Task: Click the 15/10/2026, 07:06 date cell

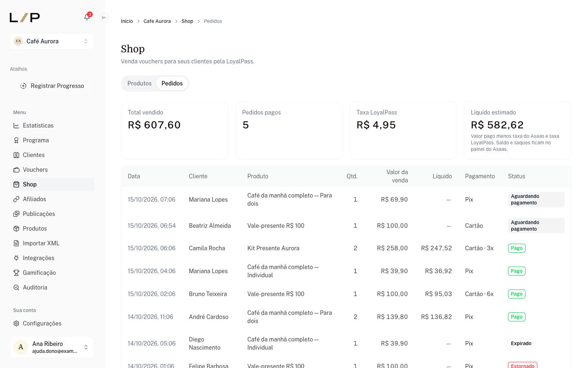Action: tap(151, 200)
